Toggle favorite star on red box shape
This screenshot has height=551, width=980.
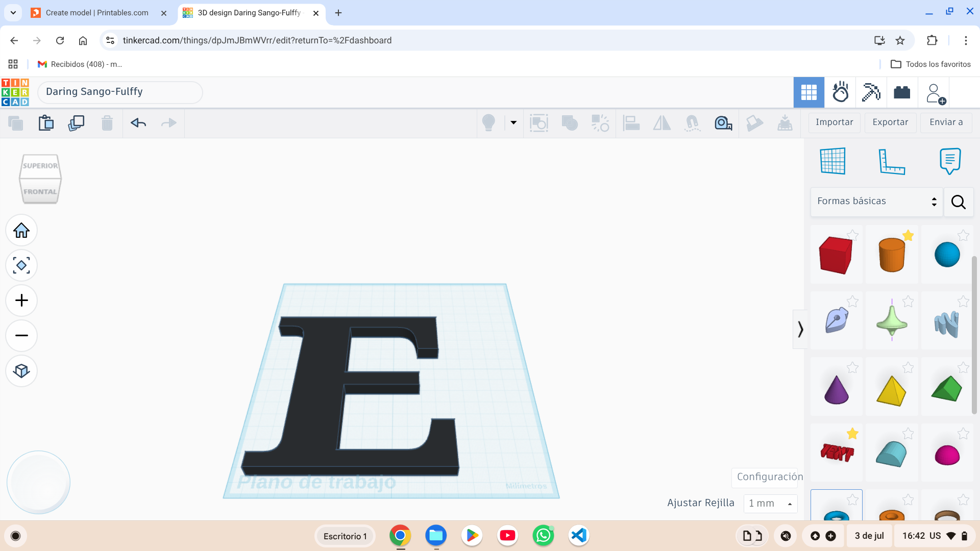(x=852, y=235)
